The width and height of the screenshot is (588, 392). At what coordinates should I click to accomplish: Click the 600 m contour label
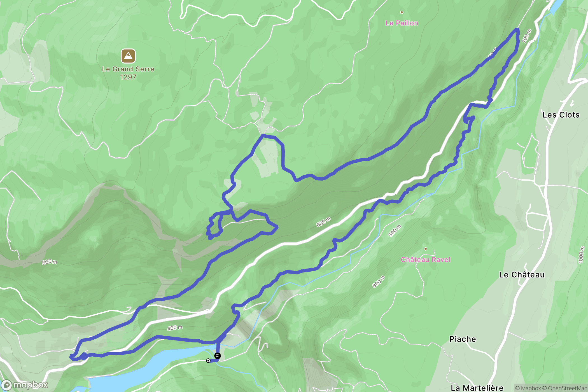point(323,222)
